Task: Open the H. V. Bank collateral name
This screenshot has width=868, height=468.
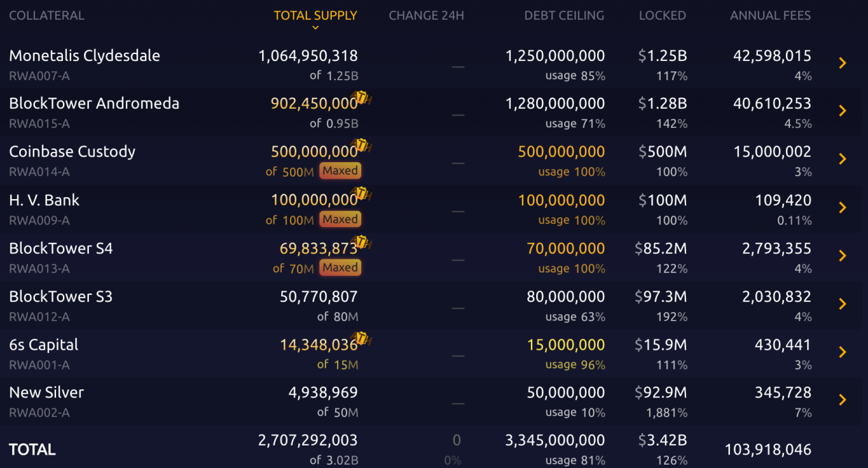Action: point(44,200)
